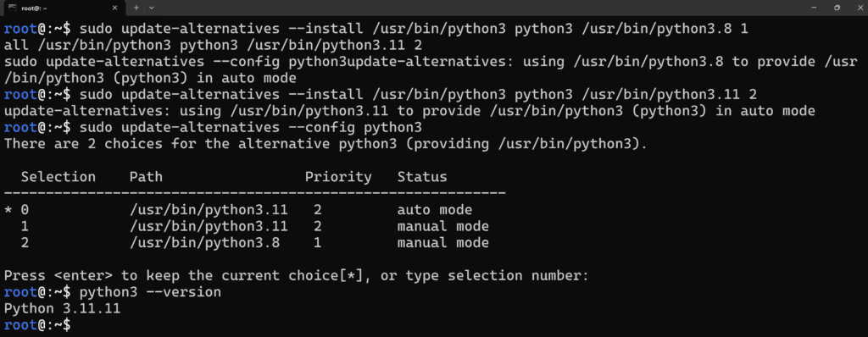868x337 pixels.
Task: Click the 'Press <enter> to keep' line
Action: [296, 275]
